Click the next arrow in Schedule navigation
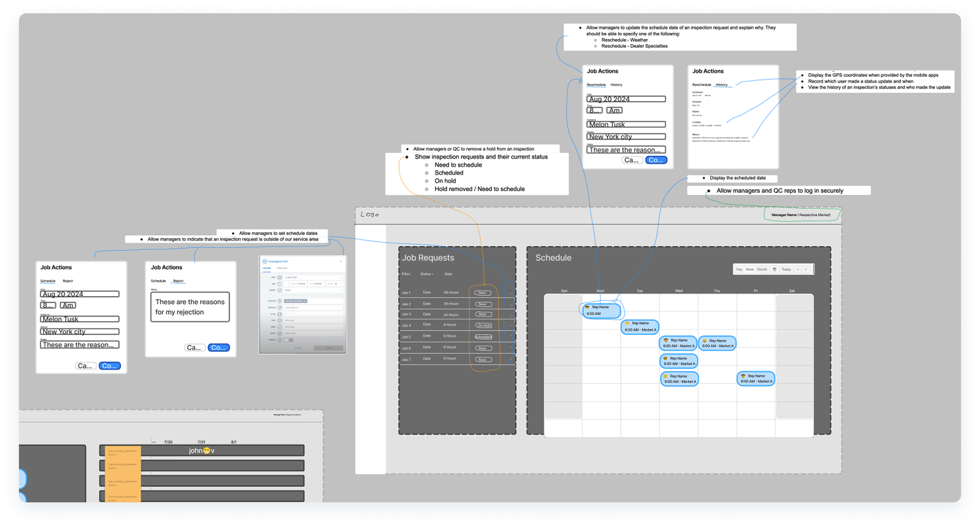Viewport: 980px width, 527px height. click(806, 269)
